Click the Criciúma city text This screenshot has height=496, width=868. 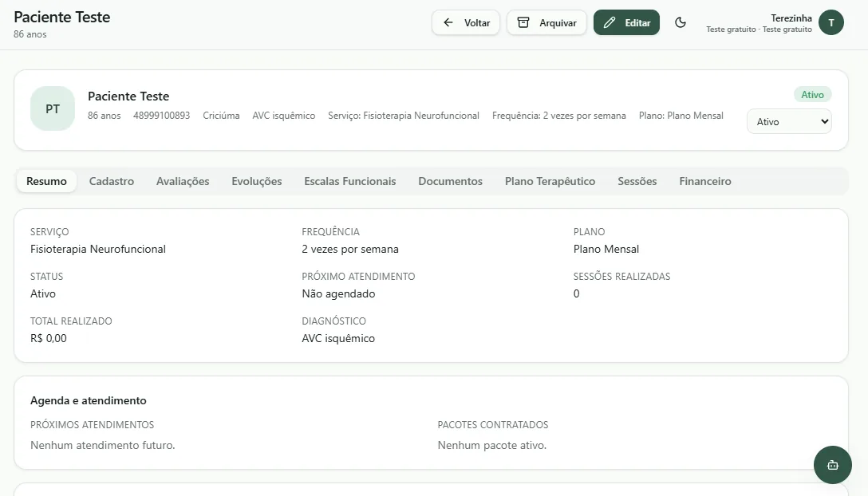tap(221, 115)
